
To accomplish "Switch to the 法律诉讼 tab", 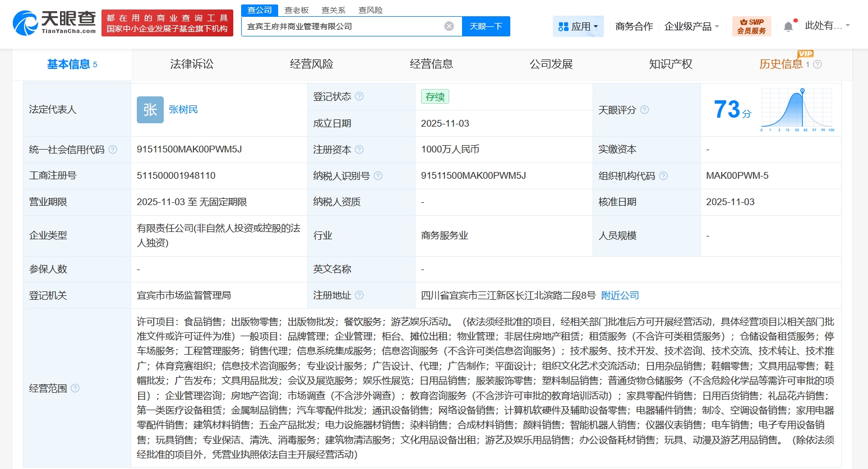I will tap(192, 64).
